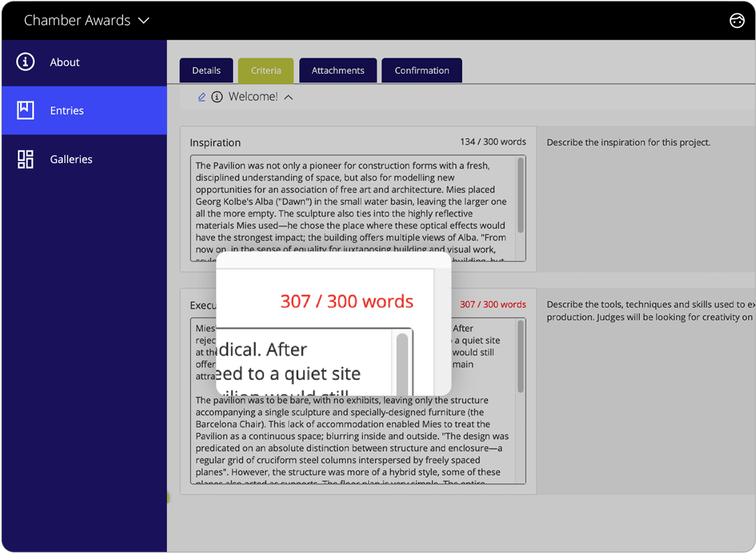Open the Galleries section from the sidebar
756x555 pixels.
(71, 159)
